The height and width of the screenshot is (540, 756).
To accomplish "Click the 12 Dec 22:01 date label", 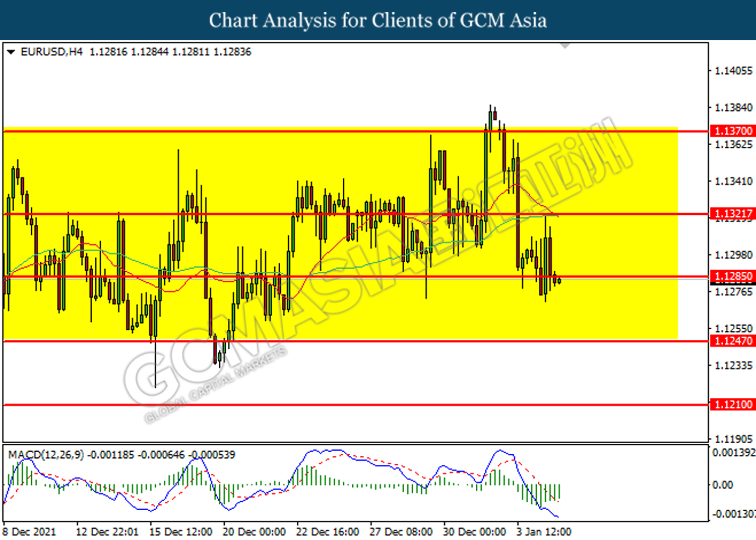I will click(x=107, y=532).
